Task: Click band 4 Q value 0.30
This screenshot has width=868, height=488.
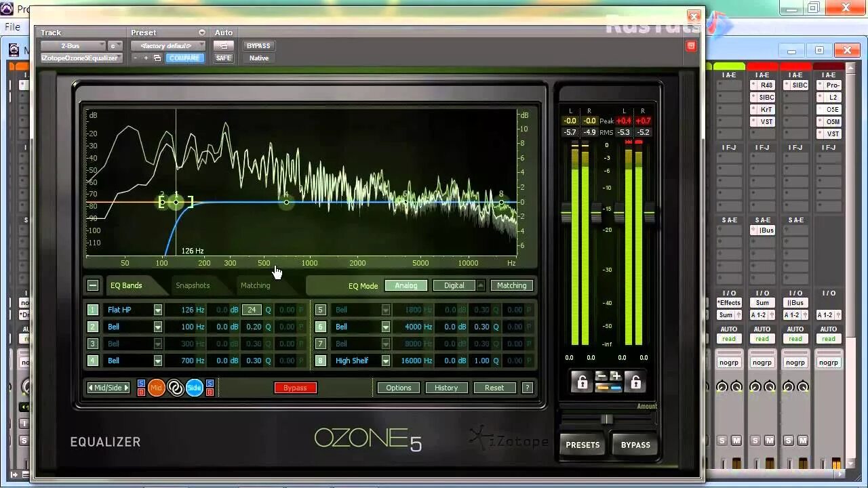Action: click(254, 361)
